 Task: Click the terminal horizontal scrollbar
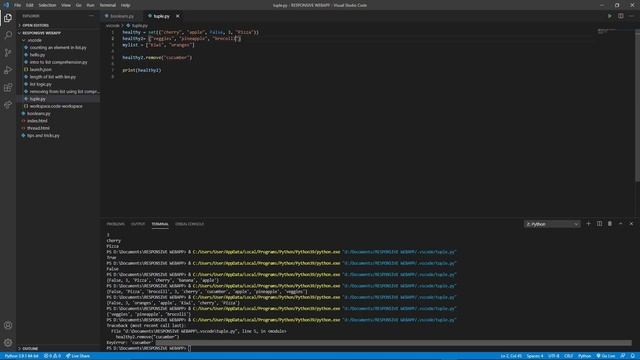[393, 343]
